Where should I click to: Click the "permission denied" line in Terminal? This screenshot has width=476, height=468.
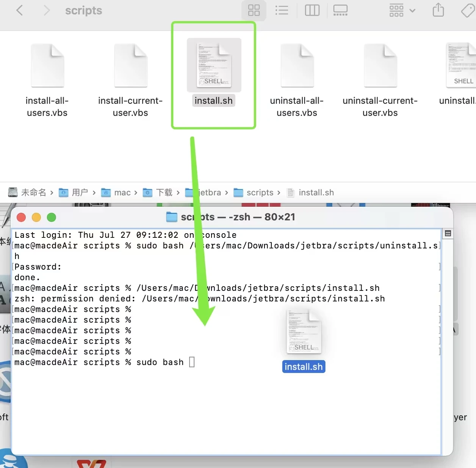click(x=200, y=298)
